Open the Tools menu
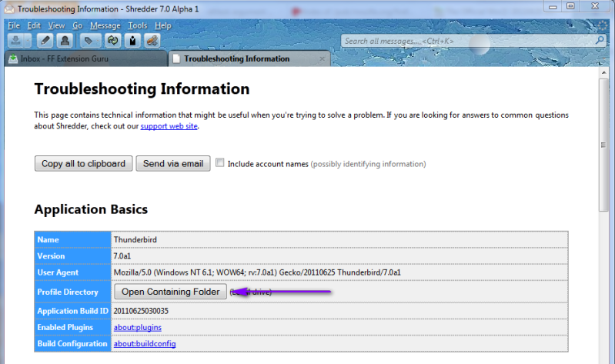 pos(137,25)
